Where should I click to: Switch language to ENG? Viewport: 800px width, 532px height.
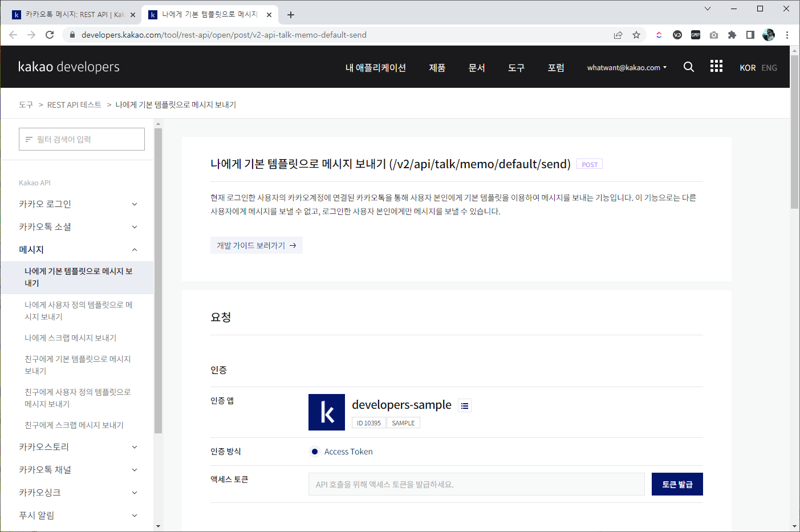(x=769, y=68)
